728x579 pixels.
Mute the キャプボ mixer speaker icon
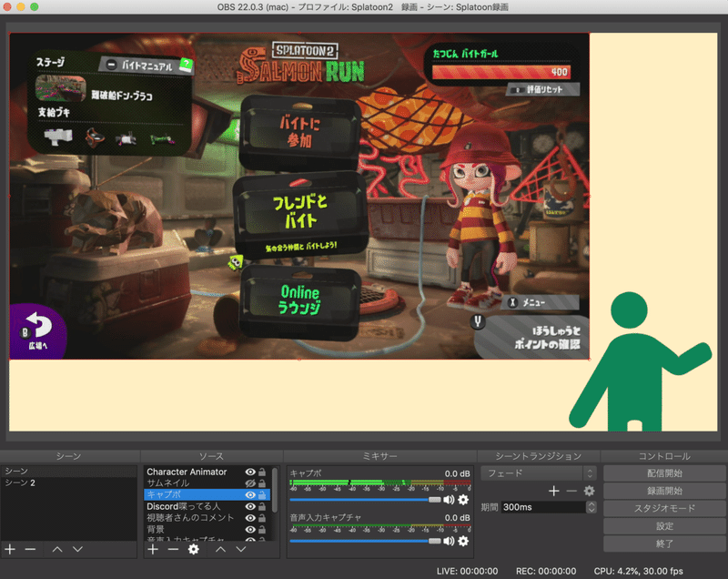pos(449,500)
